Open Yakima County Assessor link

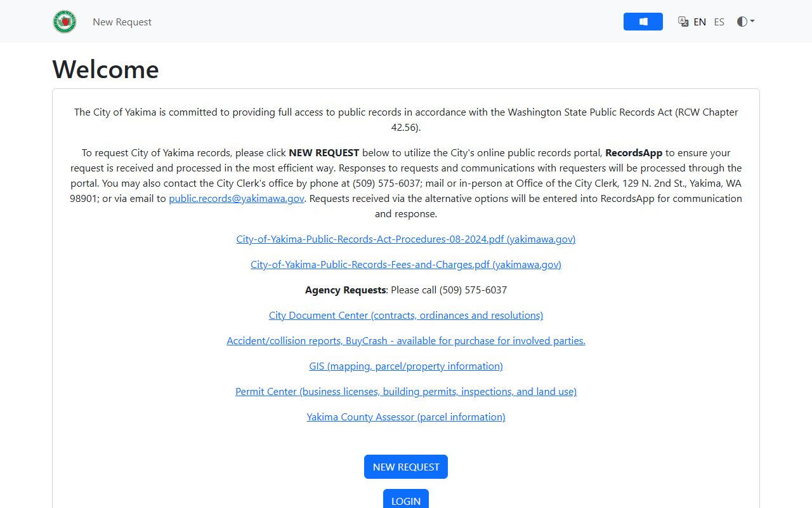(405, 417)
